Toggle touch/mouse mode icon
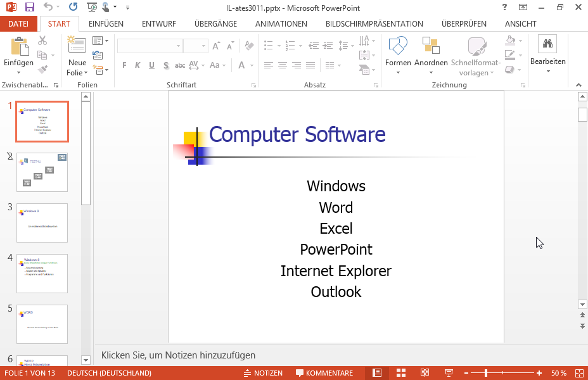The width and height of the screenshot is (588, 380). [x=106, y=7]
